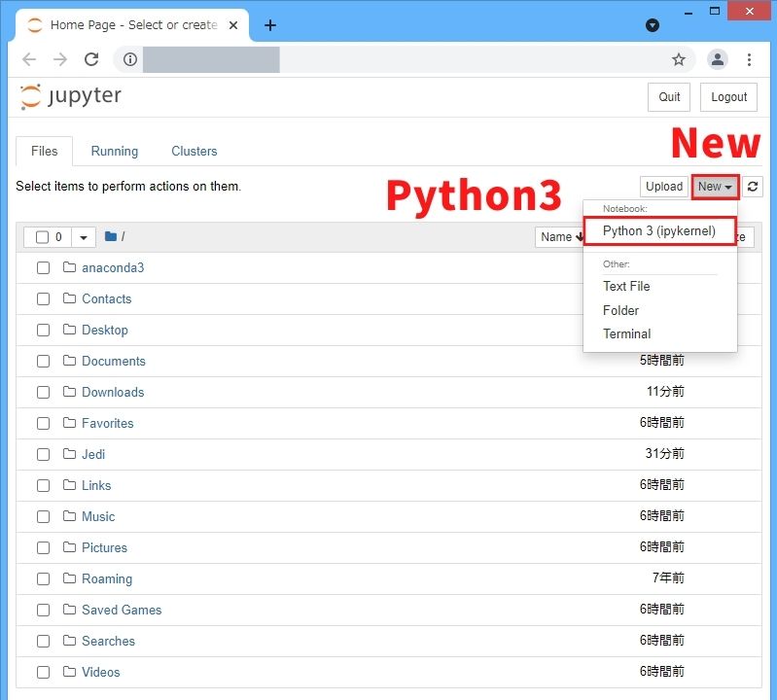Choose Folder from New menu

620,310
